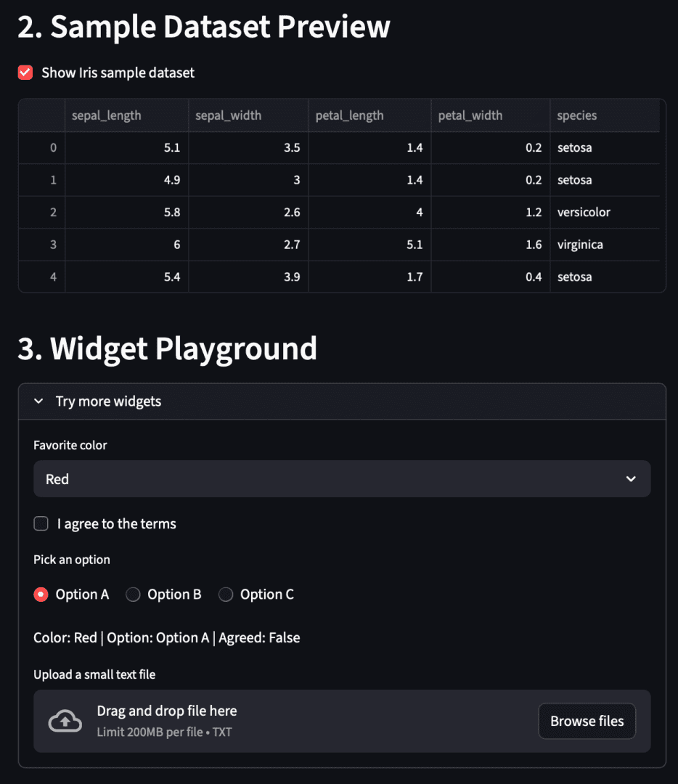
Task: Click the Favorite color dropdown arrow
Action: pyautogui.click(x=631, y=479)
